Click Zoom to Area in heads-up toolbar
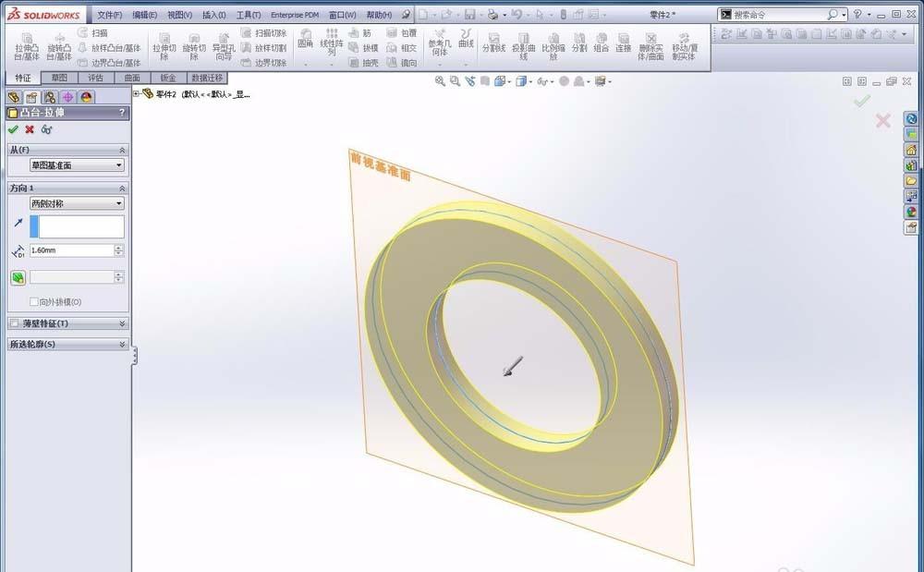The height and width of the screenshot is (572, 924). pyautogui.click(x=456, y=81)
